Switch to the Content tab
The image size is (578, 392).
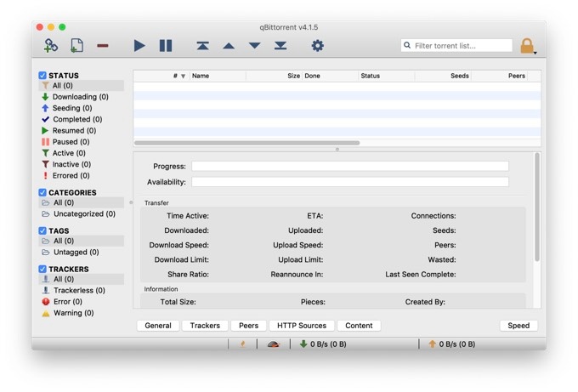tap(359, 326)
